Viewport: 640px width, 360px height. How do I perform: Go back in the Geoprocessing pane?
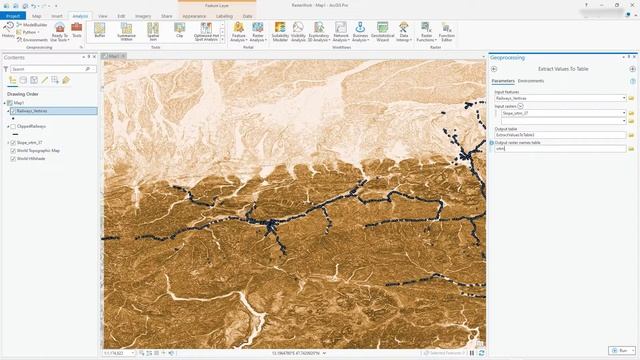point(494,69)
